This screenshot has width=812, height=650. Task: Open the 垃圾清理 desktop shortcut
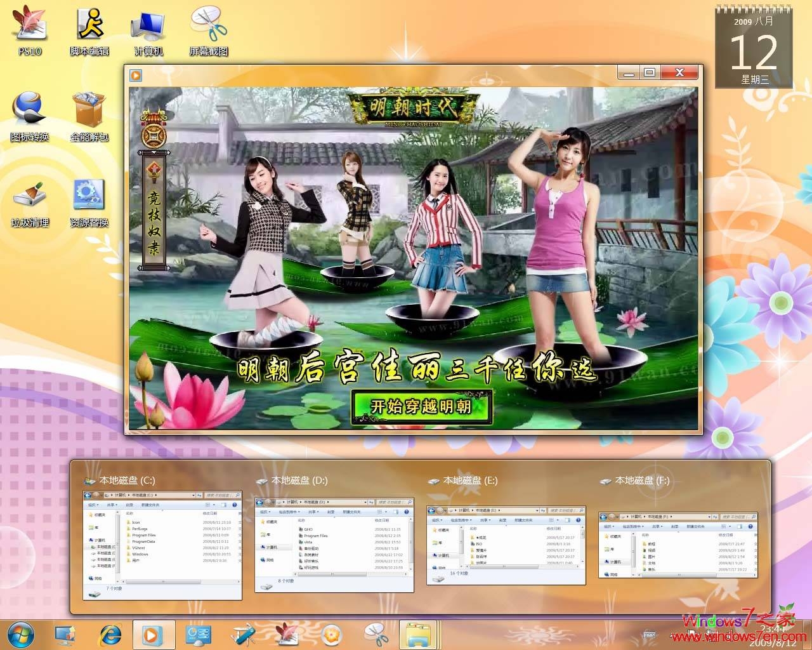(x=29, y=202)
